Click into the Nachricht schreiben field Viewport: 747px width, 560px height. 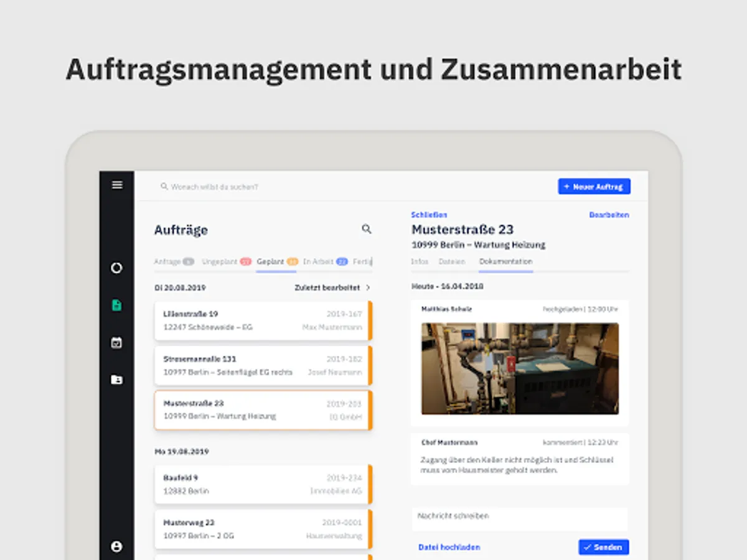[520, 519]
